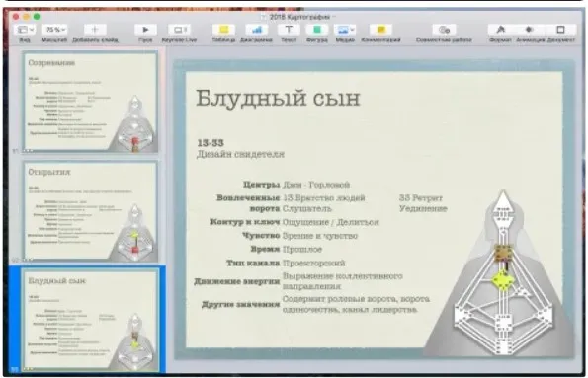
Task: Click the Центры label on the slide
Action: pos(261,185)
